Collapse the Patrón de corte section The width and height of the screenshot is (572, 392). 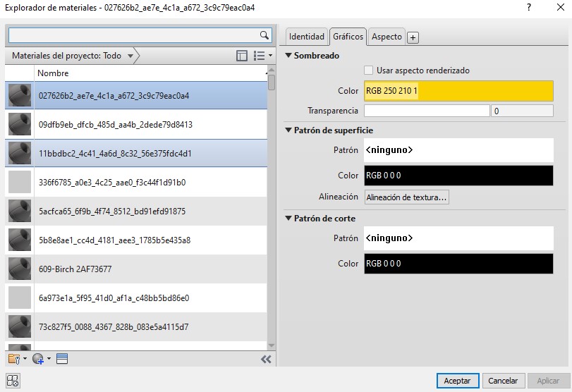point(288,219)
